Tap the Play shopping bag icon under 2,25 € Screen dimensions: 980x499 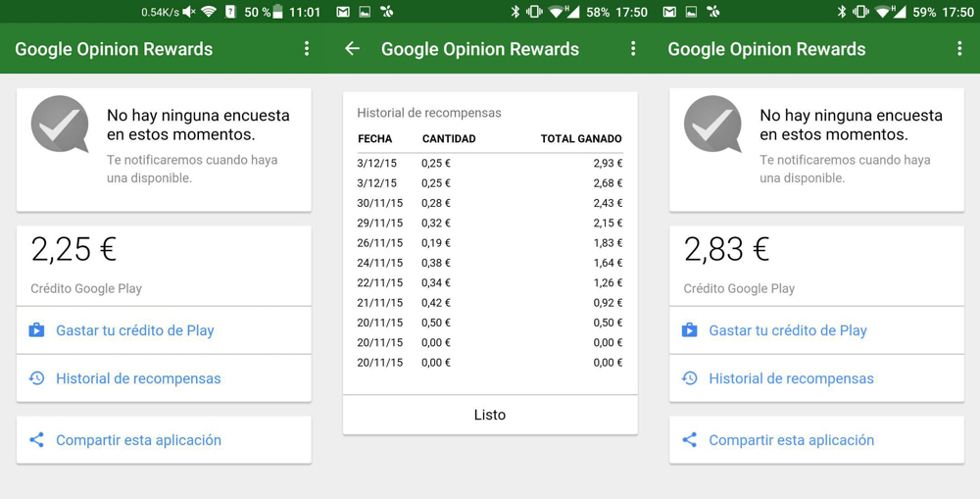point(37,330)
